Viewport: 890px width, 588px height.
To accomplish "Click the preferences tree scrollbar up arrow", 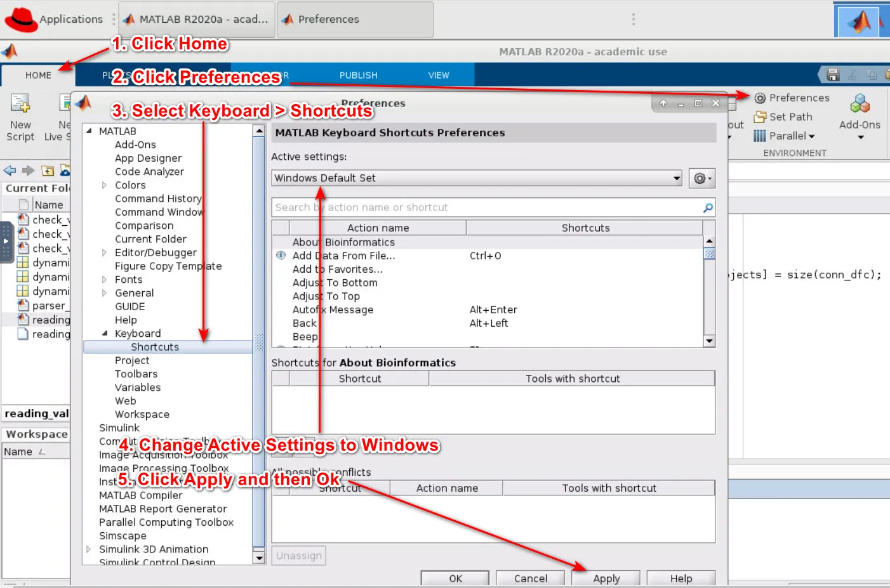I will [x=258, y=131].
